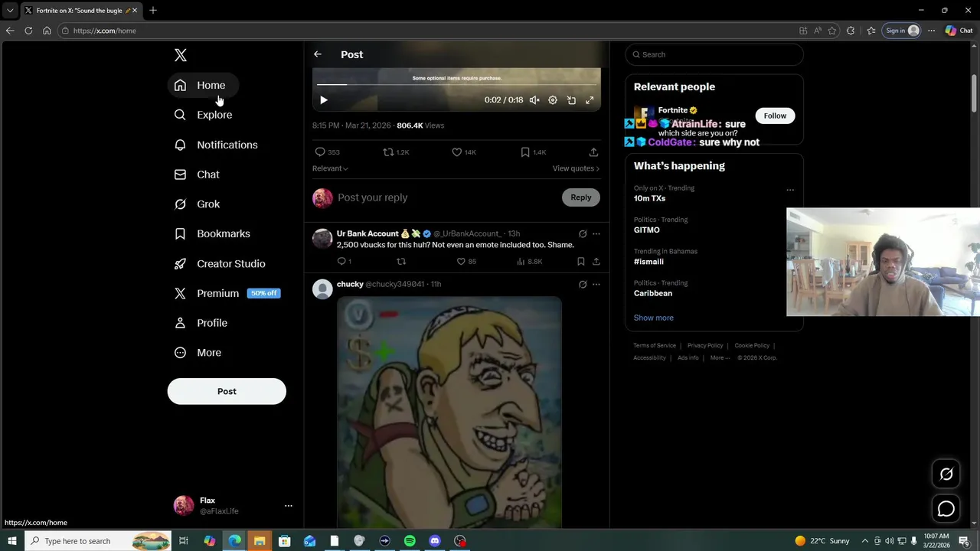Open Chat in sidebar

coord(198,174)
